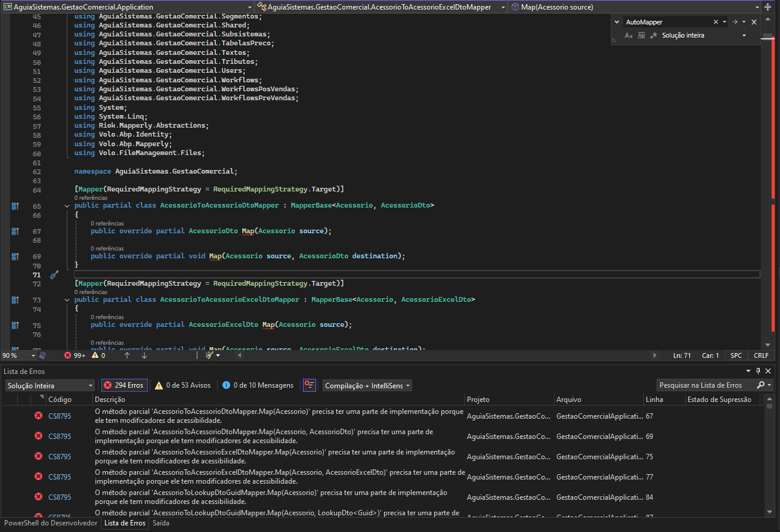The height and width of the screenshot is (532, 780).
Task: Open Compilação + IntelliSense dropdown
Action: (x=367, y=385)
